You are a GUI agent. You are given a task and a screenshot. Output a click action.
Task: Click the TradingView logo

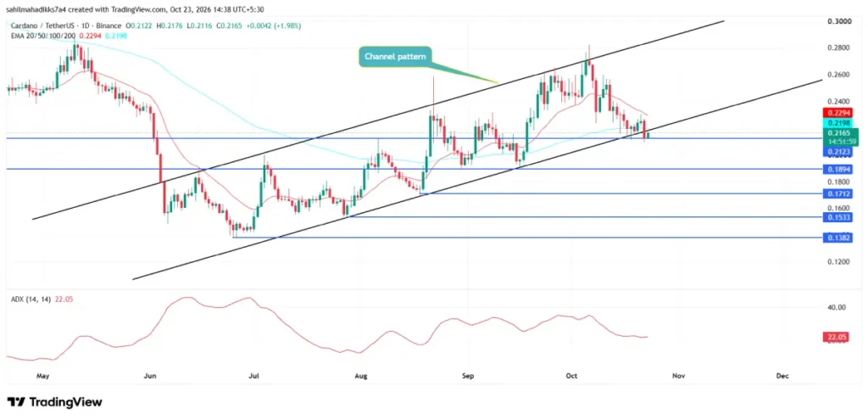pos(54,401)
